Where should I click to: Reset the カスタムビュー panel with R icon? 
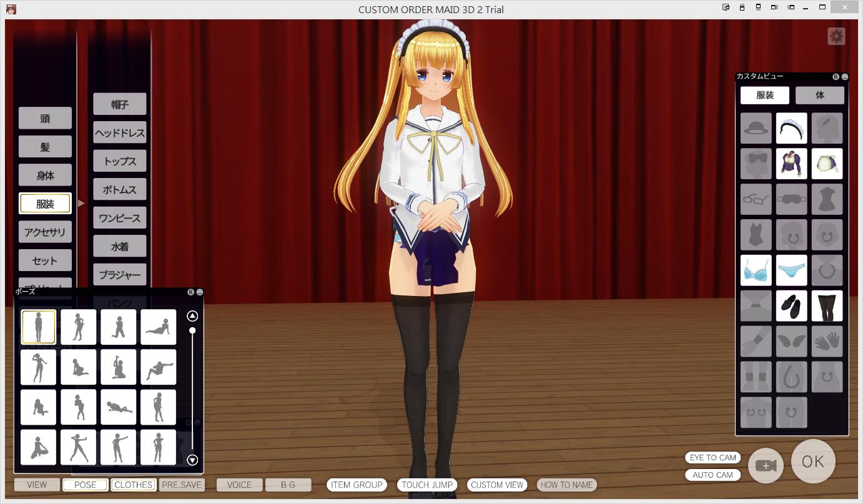pyautogui.click(x=836, y=77)
